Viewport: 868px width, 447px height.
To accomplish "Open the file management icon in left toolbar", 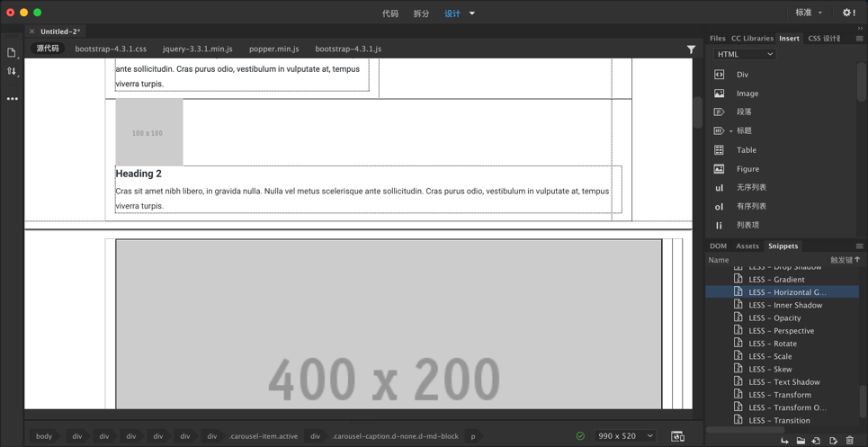I will pos(11,71).
